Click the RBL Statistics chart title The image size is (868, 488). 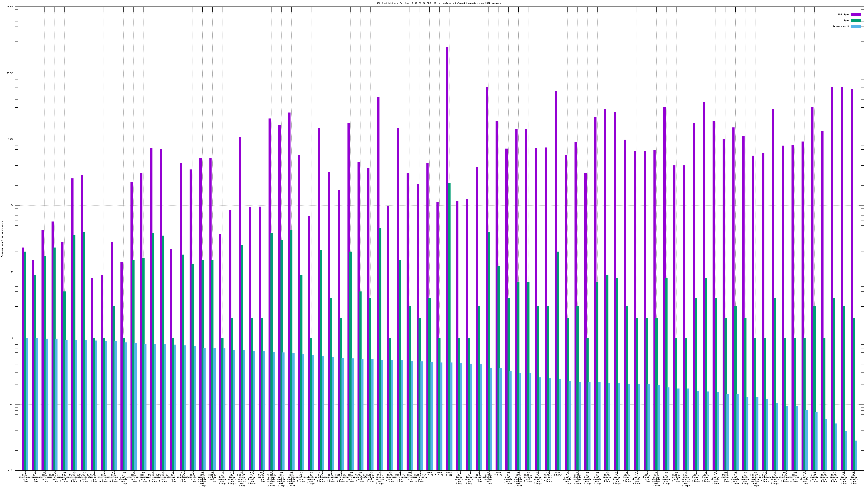[x=439, y=3]
